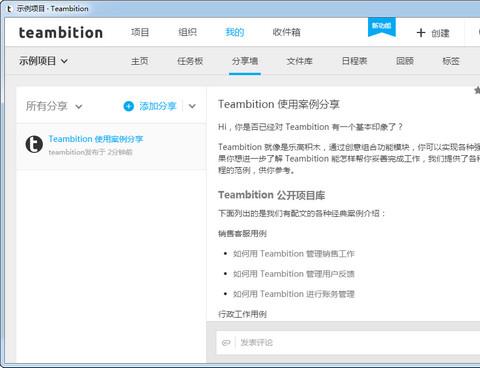Click the 'Teambition 使用案例分享' post heading
The height and width of the screenshot is (368, 480).
tap(279, 104)
